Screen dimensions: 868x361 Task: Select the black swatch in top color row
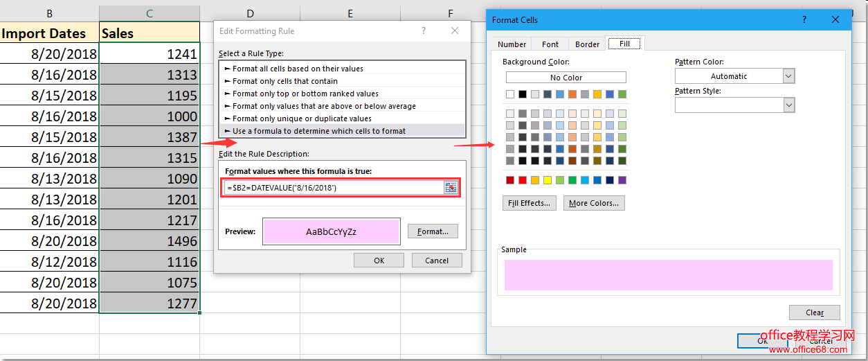pos(523,94)
